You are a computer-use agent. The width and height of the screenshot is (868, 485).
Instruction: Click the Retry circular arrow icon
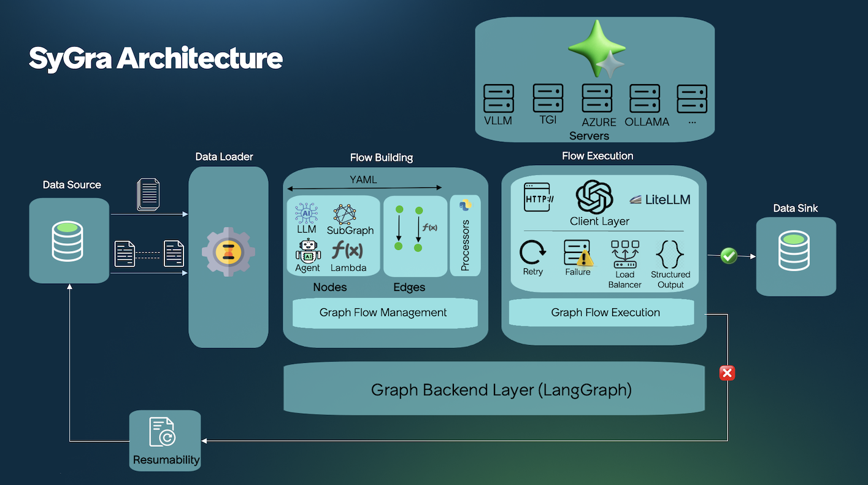[532, 253]
